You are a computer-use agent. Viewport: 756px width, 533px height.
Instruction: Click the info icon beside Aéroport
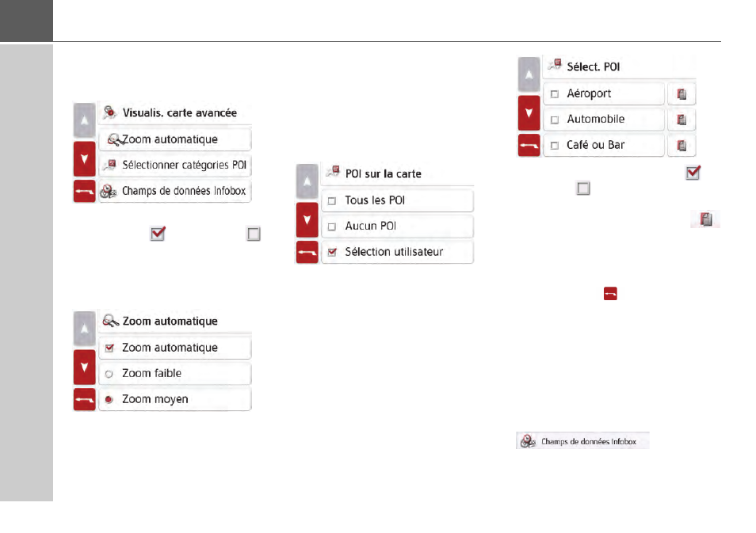coord(682,93)
